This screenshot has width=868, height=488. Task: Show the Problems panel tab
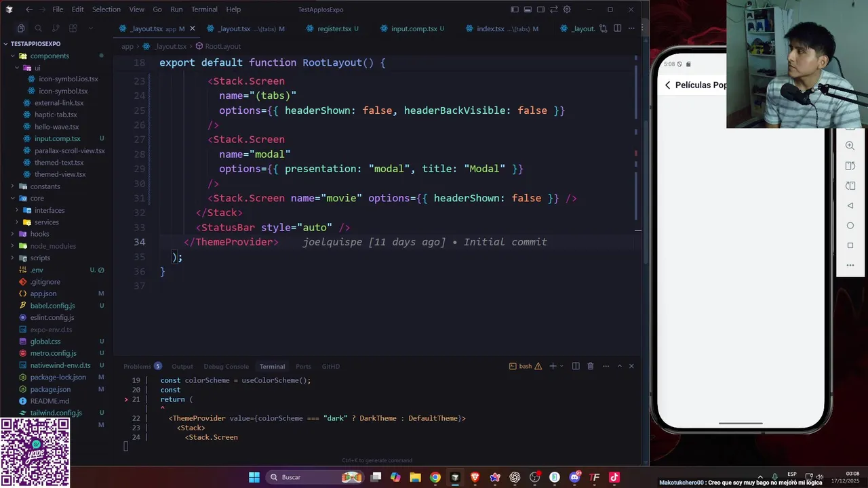142,366
